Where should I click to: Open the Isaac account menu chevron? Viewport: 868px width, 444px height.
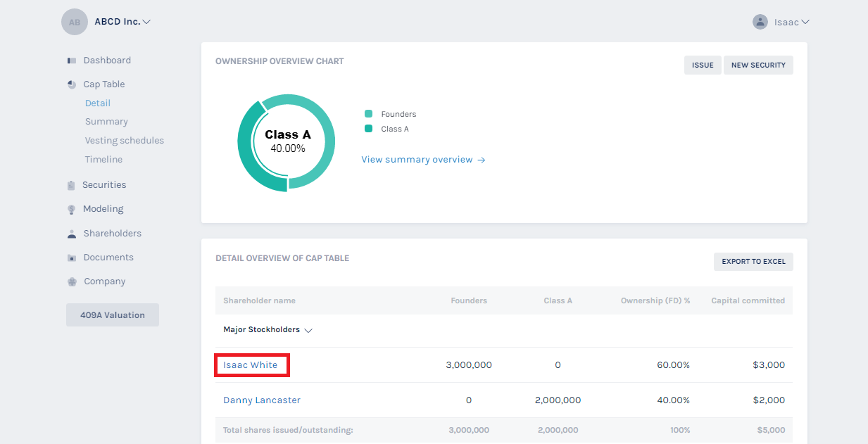point(805,22)
